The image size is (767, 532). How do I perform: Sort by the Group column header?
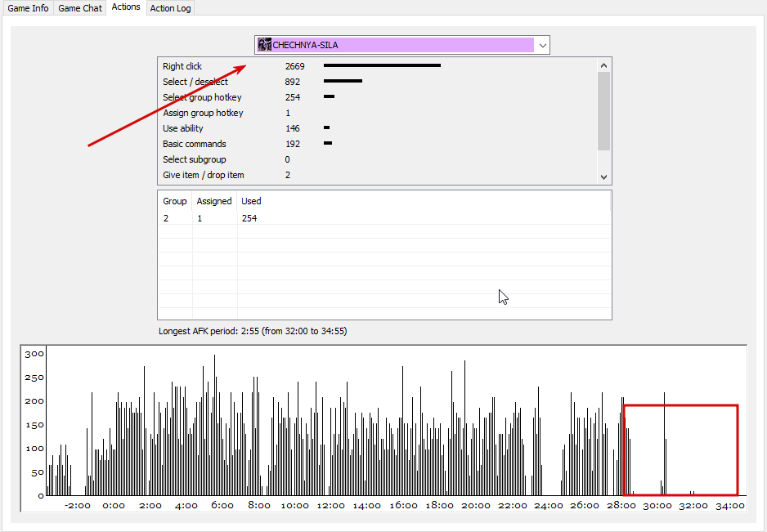point(175,201)
